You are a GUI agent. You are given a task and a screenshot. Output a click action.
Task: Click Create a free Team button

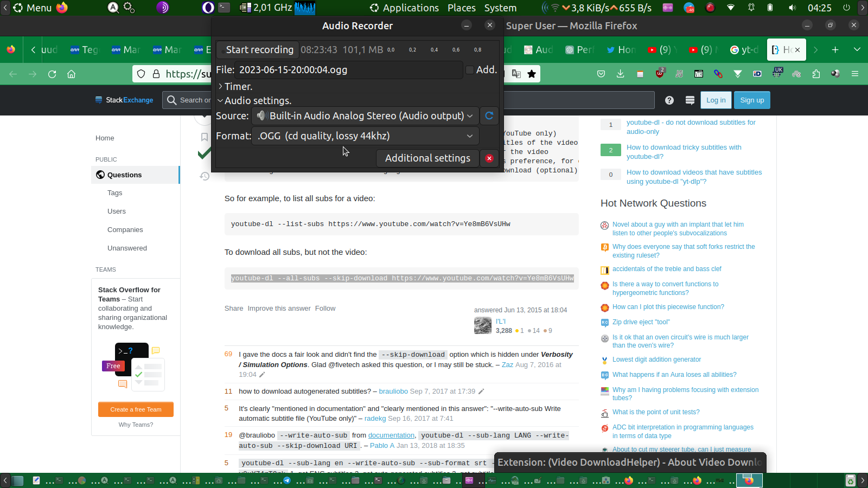(136, 409)
